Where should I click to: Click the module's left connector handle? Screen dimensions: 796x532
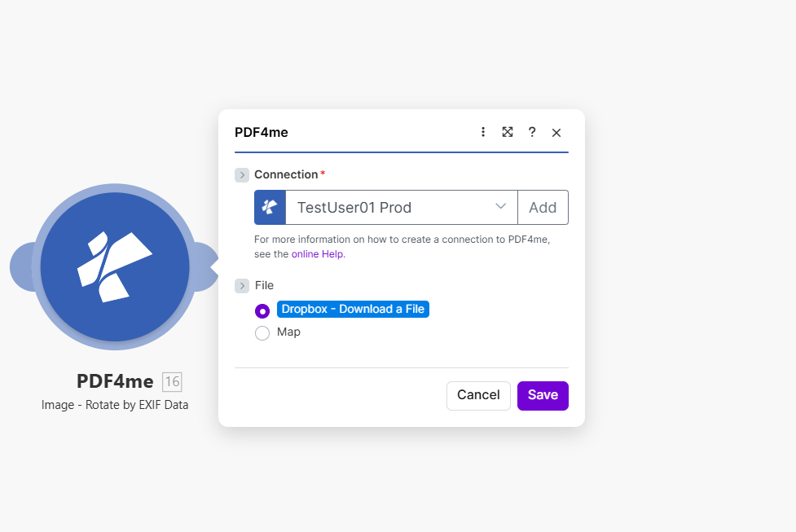pos(21,266)
